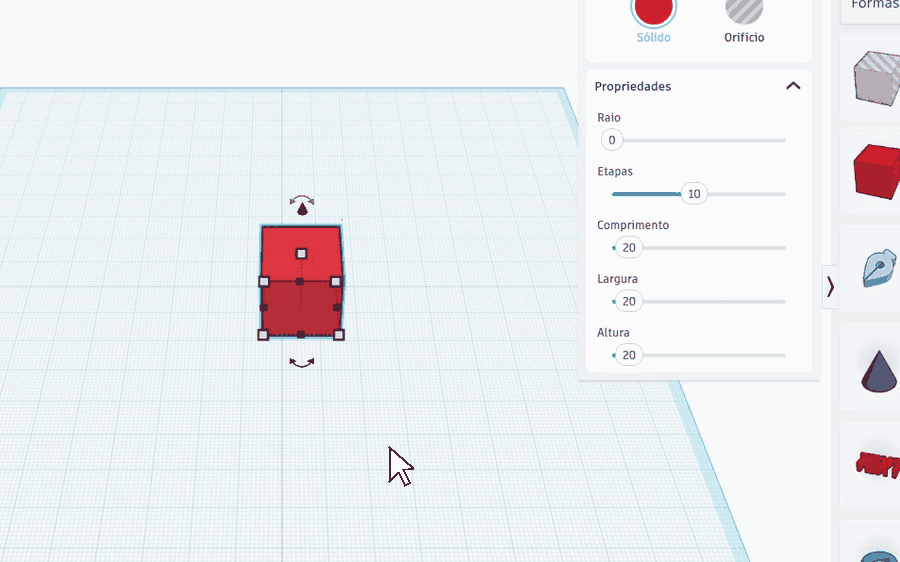Click the cube's upper-left white corner handle
Viewport: 900px width, 562px height.
[264, 281]
